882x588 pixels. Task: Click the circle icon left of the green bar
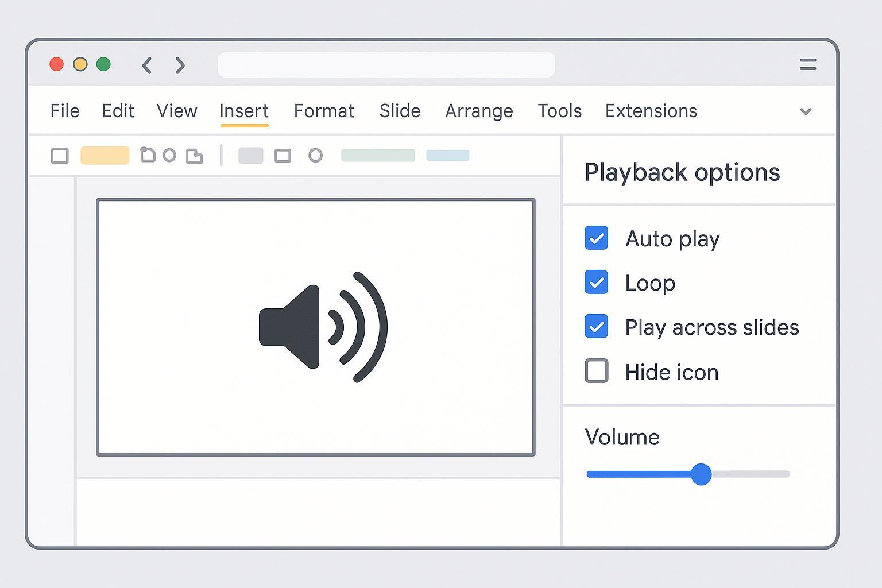pyautogui.click(x=315, y=156)
